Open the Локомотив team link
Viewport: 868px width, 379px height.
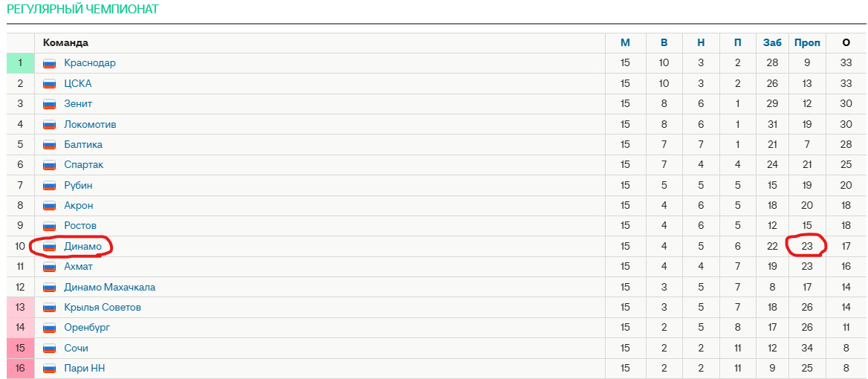pyautogui.click(x=90, y=124)
